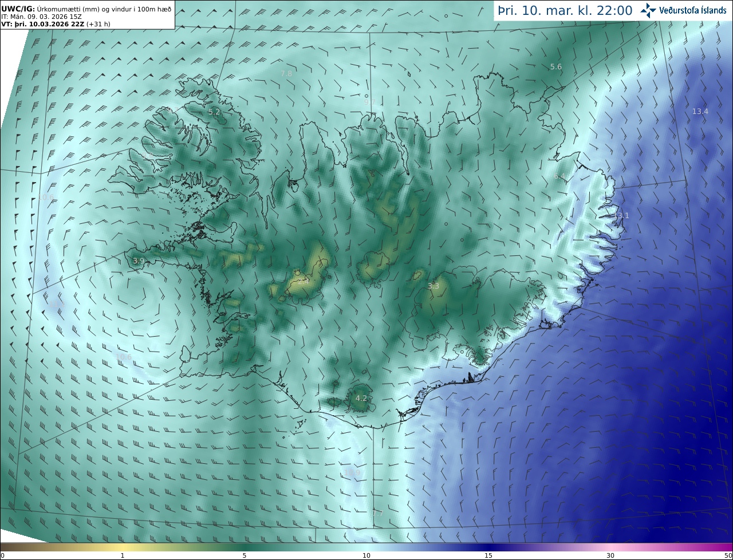Click the legend label '1'
The image size is (733, 560).
[123, 555]
